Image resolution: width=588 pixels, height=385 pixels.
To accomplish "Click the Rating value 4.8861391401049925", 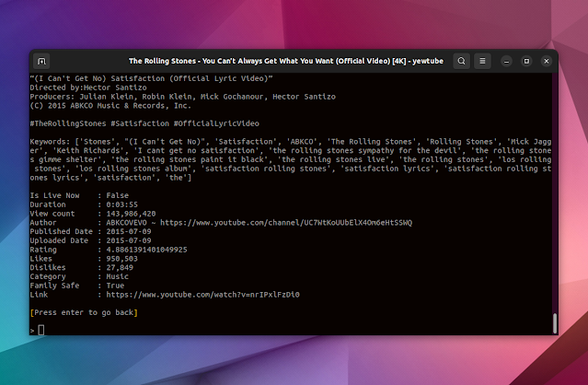I will pos(146,250).
